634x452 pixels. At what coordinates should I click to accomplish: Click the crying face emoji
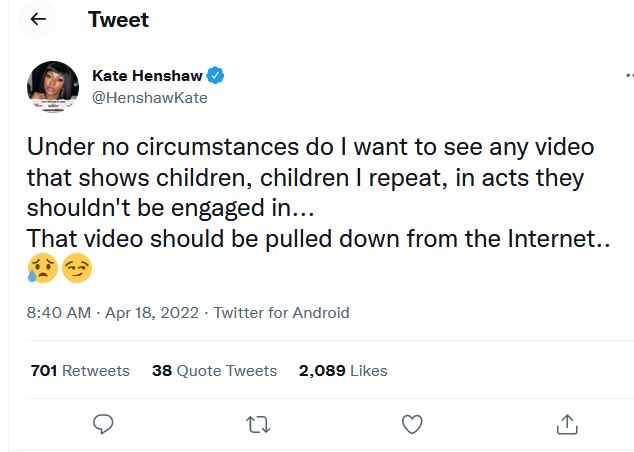click(x=42, y=269)
